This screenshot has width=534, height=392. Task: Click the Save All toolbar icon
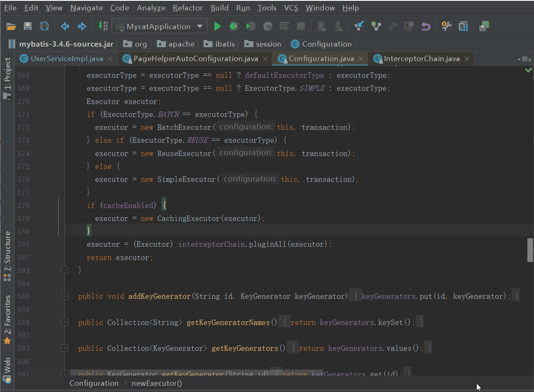pyautogui.click(x=27, y=27)
